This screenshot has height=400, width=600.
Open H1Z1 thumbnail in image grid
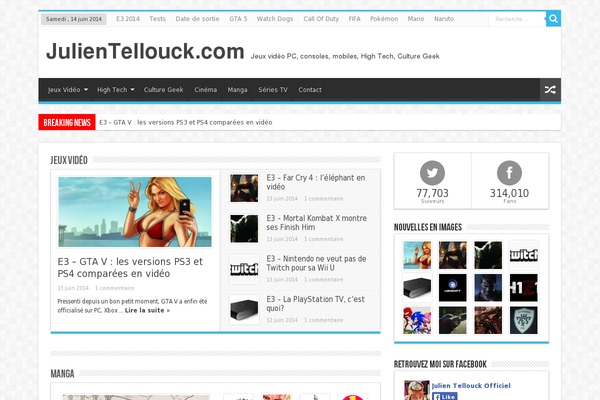coord(523,288)
